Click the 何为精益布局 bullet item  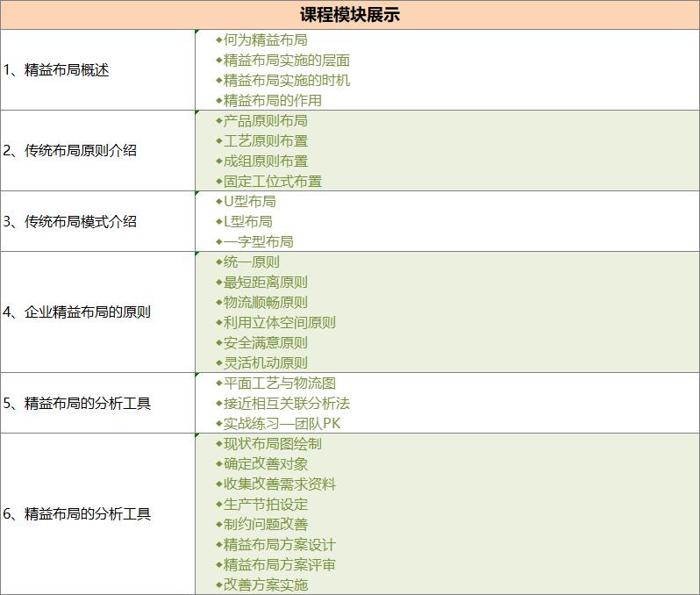[x=265, y=39]
